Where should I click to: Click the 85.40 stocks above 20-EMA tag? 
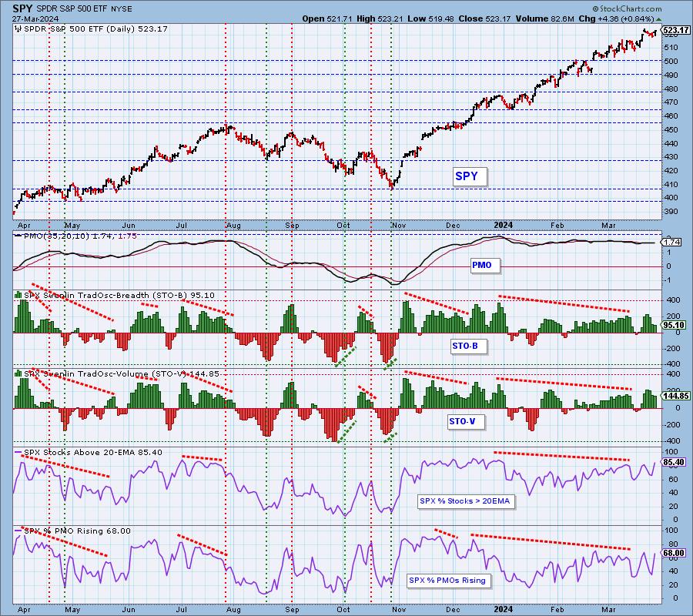coord(675,462)
